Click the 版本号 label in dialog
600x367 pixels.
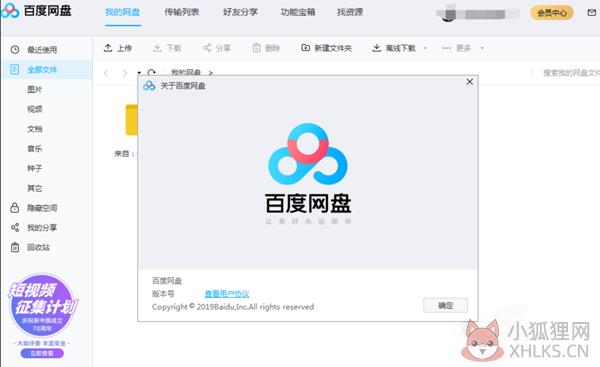(x=163, y=294)
